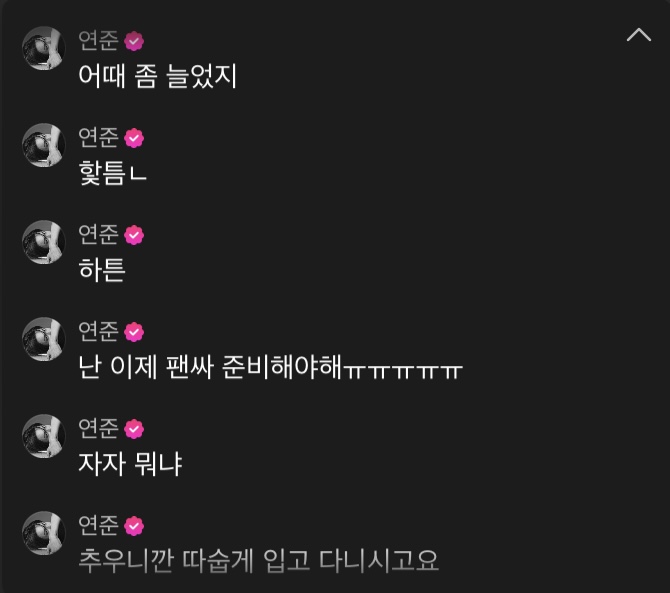
Task: Select the message 난 이제 팬싸 준비해야해ㅠㅠㅠㅠㅠ
Action: tap(270, 367)
